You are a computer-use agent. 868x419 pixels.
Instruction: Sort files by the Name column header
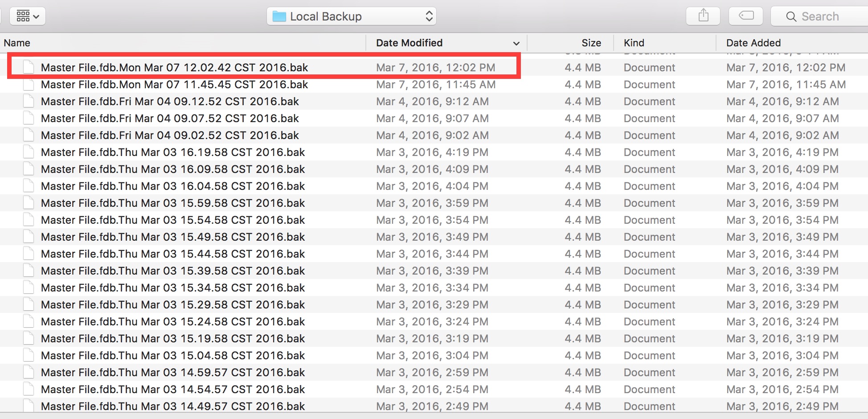click(x=17, y=43)
